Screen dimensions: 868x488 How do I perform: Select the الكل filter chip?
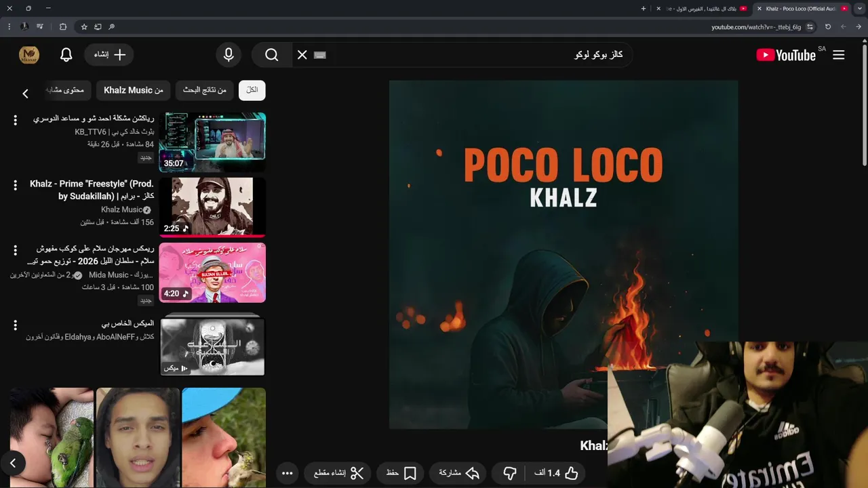coord(252,90)
